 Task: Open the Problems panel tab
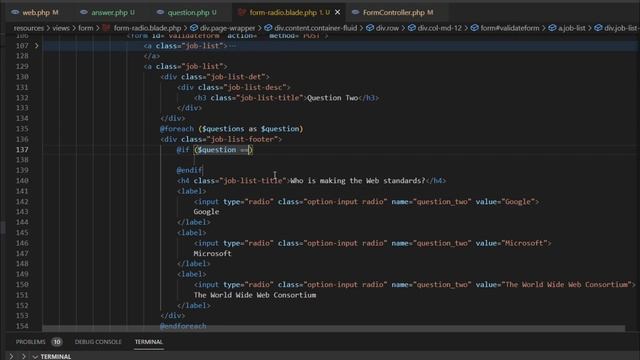click(x=31, y=342)
